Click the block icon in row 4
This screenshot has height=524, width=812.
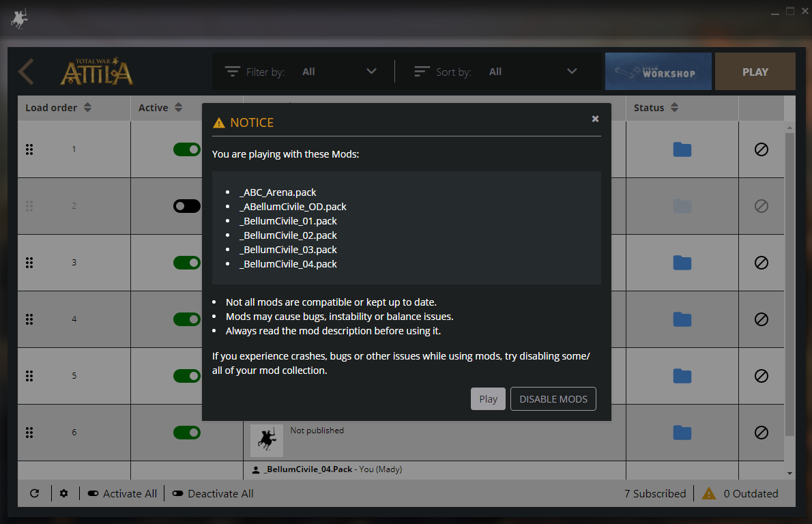point(762,319)
